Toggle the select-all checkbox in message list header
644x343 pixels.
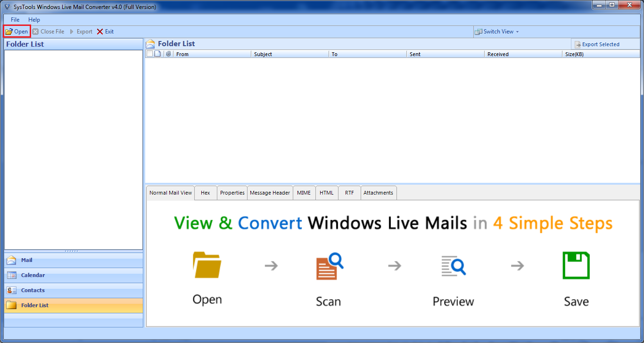coord(149,54)
